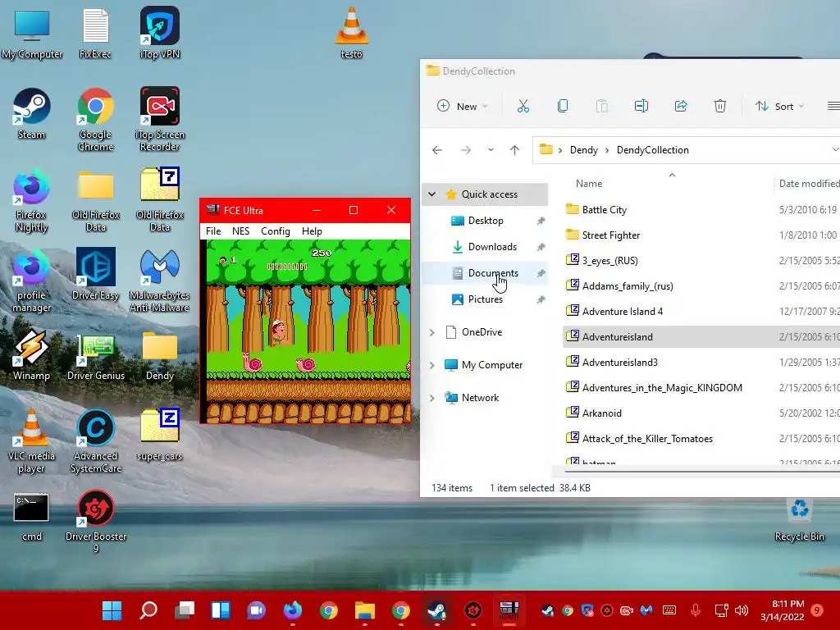Select the Street Fighter folder

point(610,235)
